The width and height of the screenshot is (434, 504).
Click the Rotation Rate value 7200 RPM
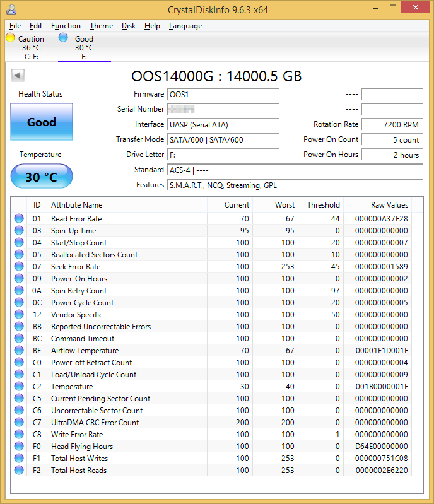tap(392, 125)
